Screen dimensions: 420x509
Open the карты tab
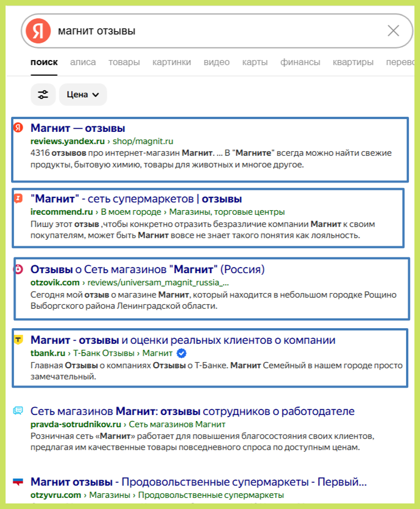[x=255, y=62]
